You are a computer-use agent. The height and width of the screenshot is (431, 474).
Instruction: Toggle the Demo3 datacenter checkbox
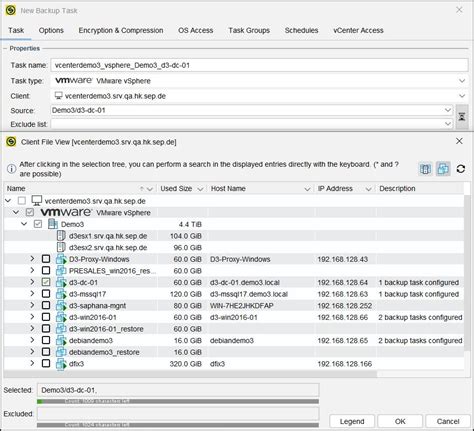click(38, 224)
